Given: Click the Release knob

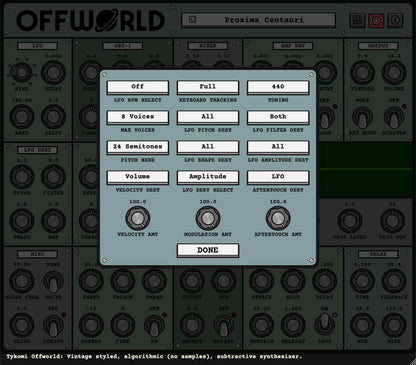Looking at the screenshot, I should pyautogui.click(x=293, y=325).
